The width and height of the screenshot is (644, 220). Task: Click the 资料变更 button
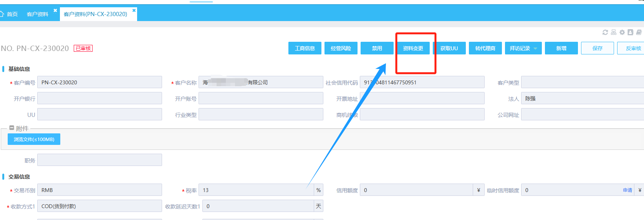pyautogui.click(x=413, y=48)
